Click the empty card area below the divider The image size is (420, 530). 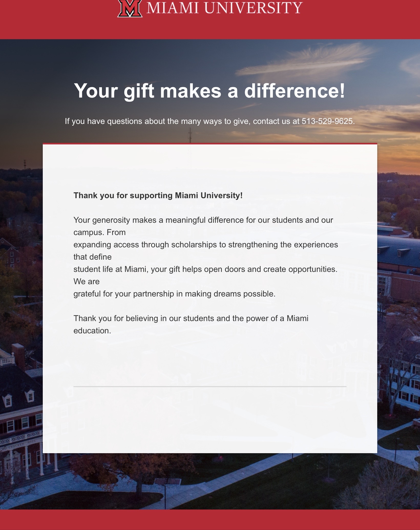(210, 420)
